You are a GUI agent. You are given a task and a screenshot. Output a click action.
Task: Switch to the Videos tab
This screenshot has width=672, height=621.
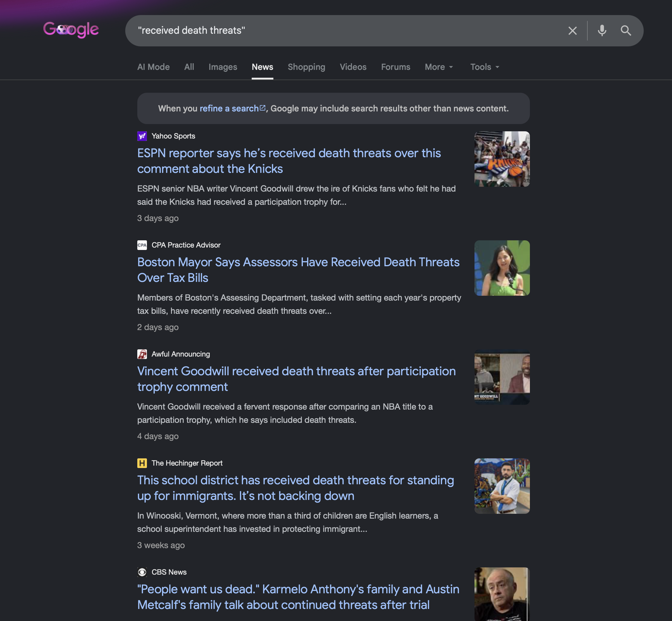click(x=353, y=67)
